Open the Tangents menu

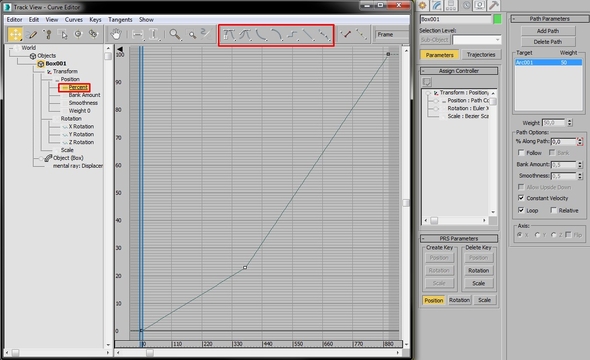point(120,20)
